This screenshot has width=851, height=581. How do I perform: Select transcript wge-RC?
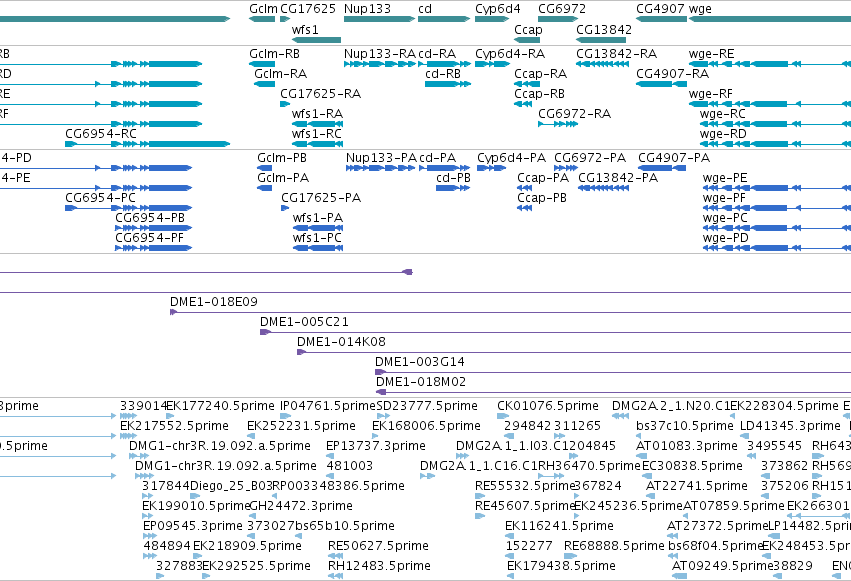point(722,114)
